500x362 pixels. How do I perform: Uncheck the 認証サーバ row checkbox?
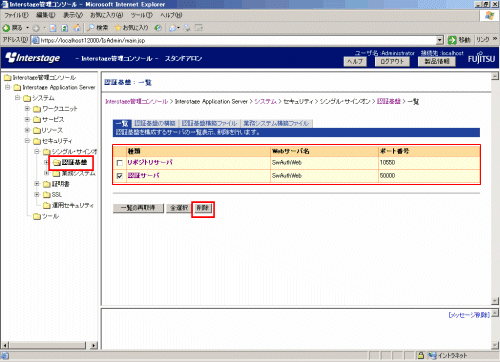pos(120,176)
